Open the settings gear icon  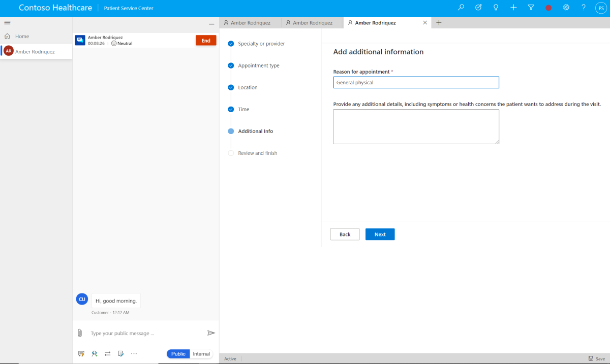click(x=566, y=8)
